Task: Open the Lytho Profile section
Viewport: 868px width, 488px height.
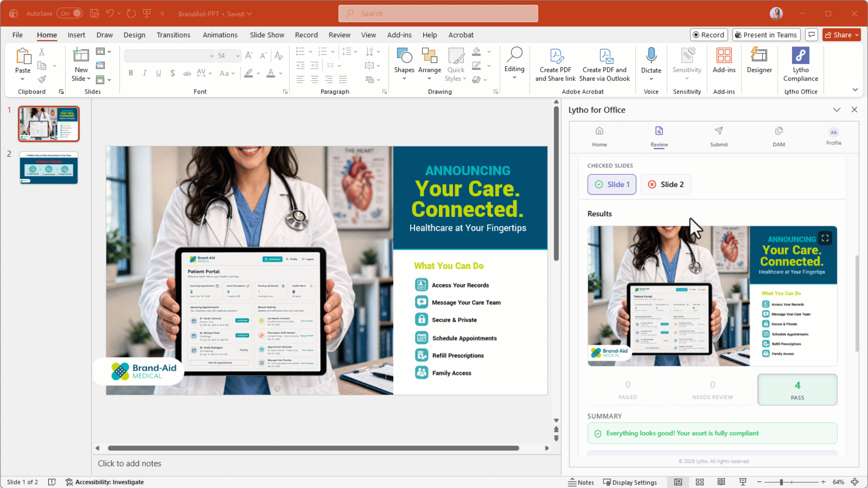Action: 834,136
